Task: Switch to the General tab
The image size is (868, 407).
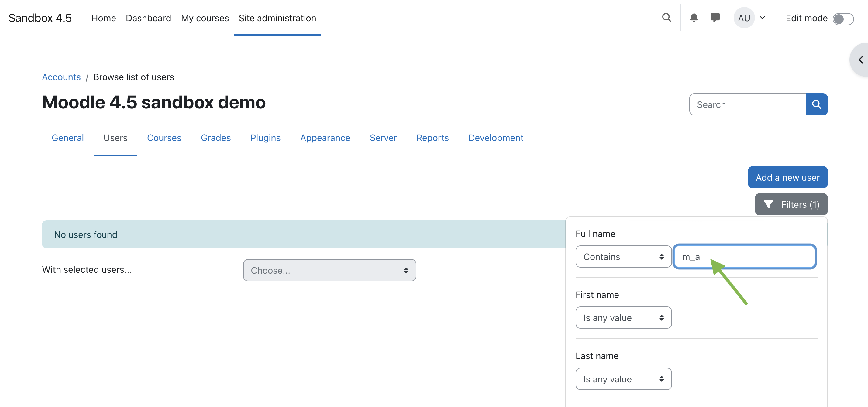Action: coord(68,138)
